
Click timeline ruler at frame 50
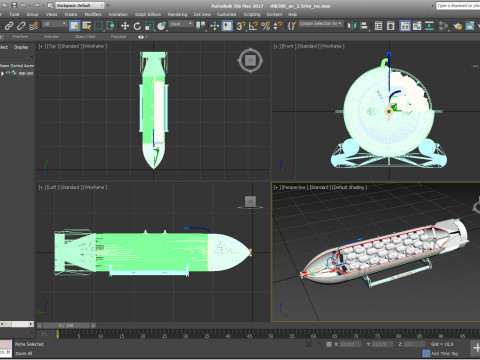click(271, 335)
